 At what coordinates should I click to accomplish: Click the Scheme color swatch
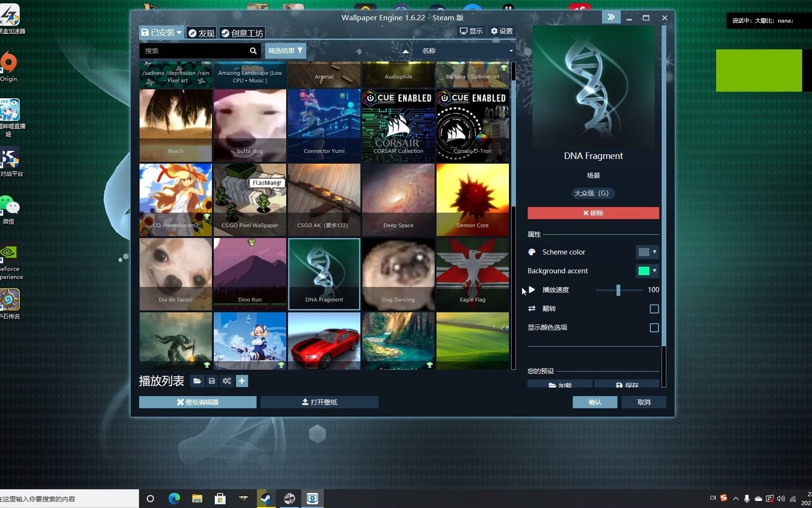644,252
